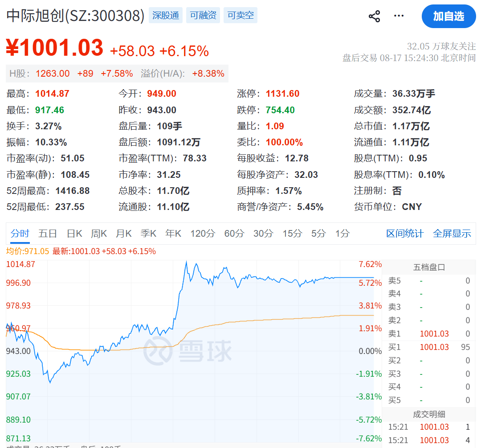Viewport: 481px width, 448px height.
Task: Click the 成交明细 section header
Action: click(x=429, y=415)
